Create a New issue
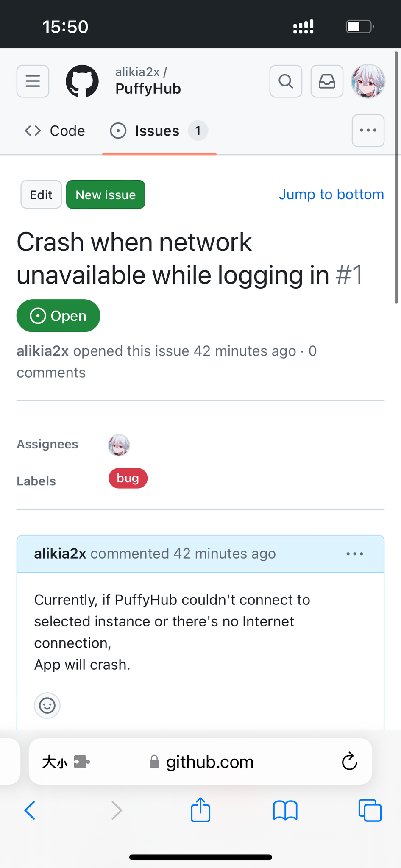This screenshot has height=868, width=401. [106, 195]
